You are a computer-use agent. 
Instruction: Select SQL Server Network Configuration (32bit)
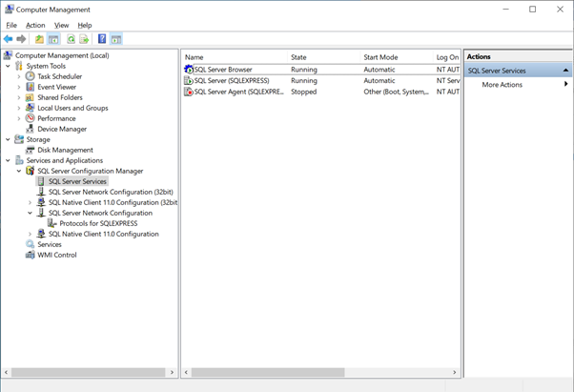click(111, 192)
